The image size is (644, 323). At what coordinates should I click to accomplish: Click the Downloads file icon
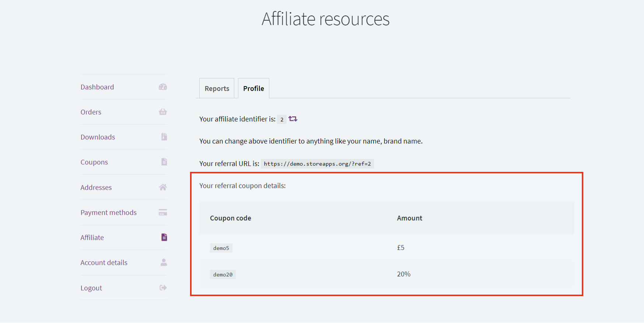tap(164, 137)
